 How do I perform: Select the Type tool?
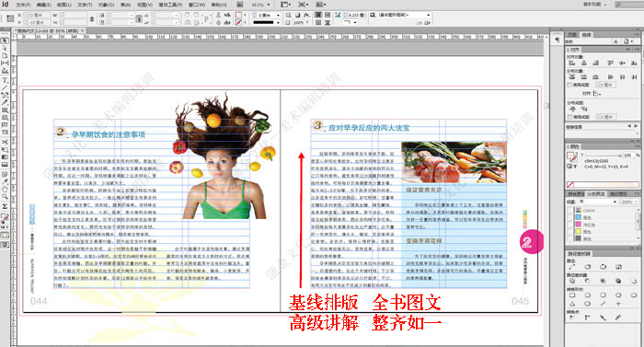pos(5,81)
